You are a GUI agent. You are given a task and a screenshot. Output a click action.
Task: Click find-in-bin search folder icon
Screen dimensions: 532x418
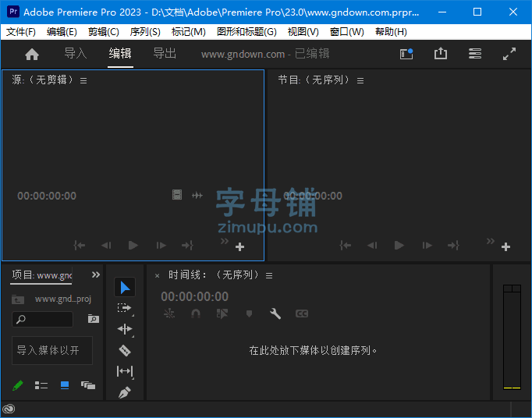(94, 319)
